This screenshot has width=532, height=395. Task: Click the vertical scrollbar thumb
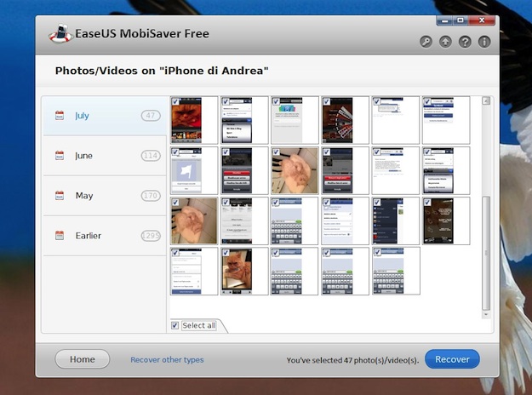pos(486,253)
